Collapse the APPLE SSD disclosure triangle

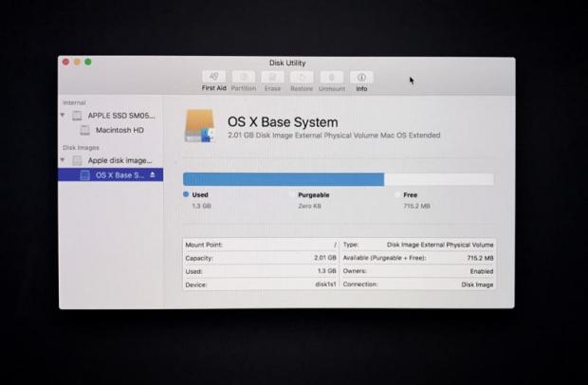point(64,116)
